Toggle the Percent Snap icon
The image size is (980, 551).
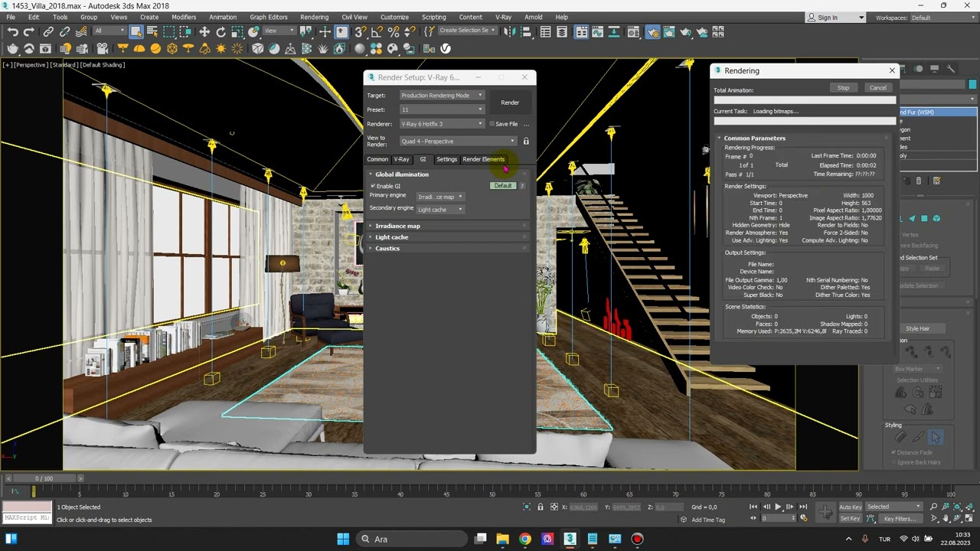(x=394, y=32)
